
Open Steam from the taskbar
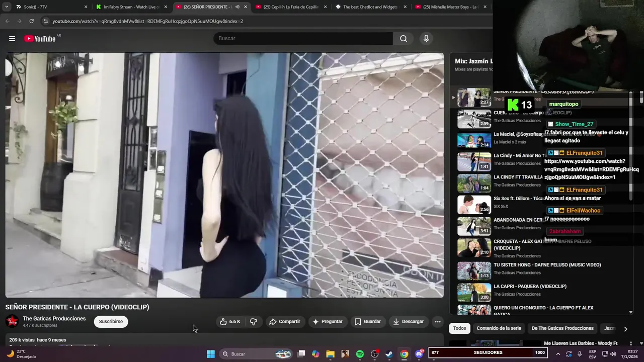coord(389,354)
